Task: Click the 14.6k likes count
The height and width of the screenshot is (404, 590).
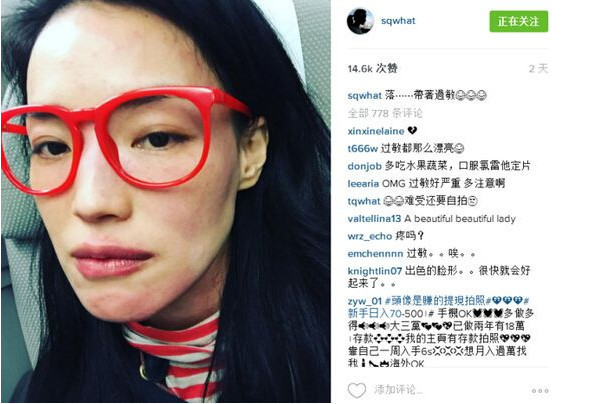Action: [x=373, y=68]
